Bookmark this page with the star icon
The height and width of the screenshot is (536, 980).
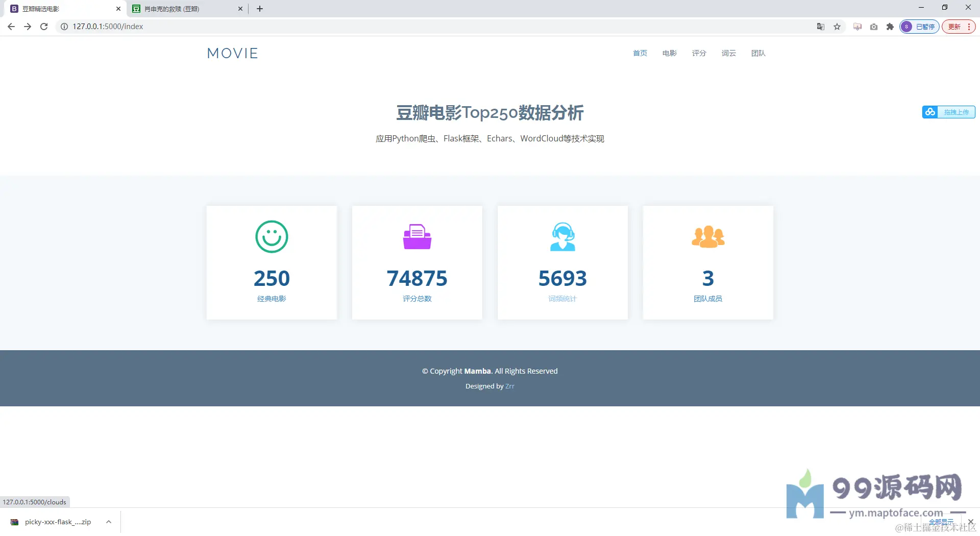pos(837,27)
